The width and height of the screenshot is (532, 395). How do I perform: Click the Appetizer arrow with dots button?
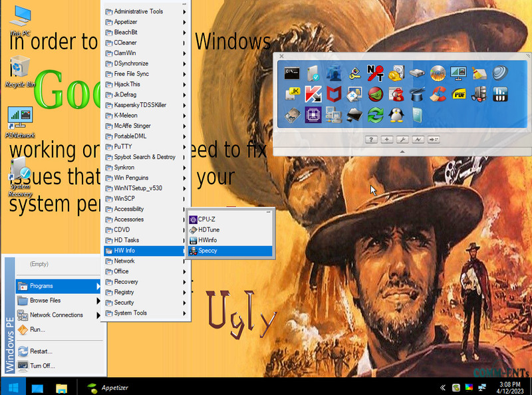click(x=434, y=140)
